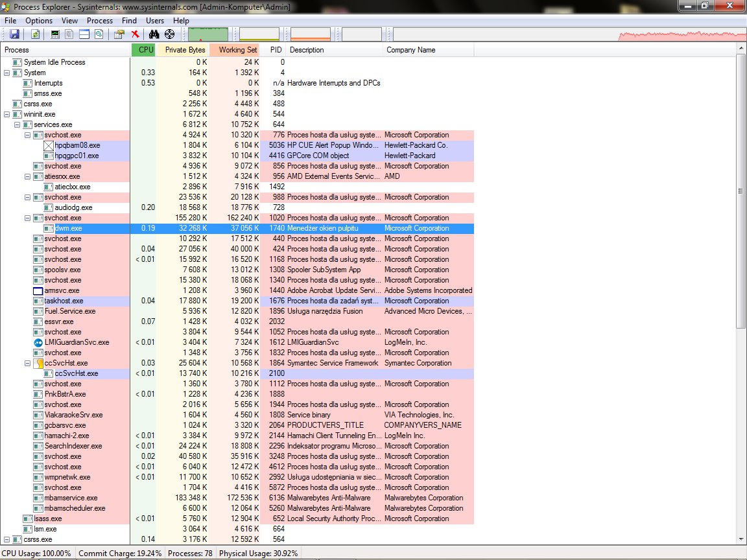Sort by the Description column header
This screenshot has width=747, height=560.
335,50
